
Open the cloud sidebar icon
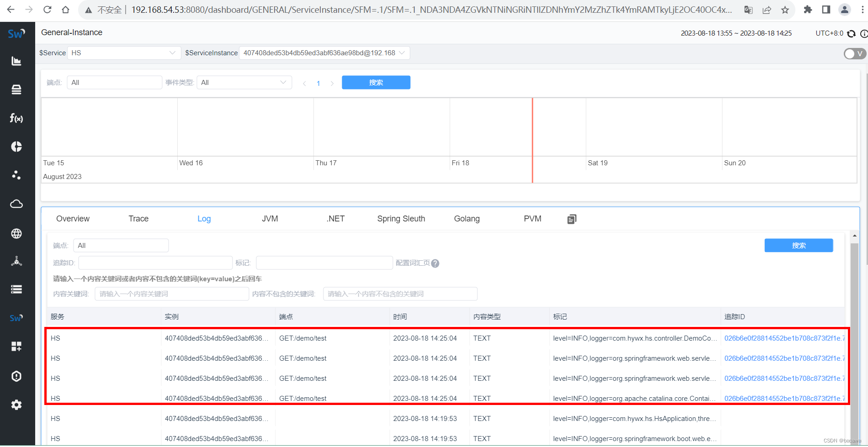(16, 204)
